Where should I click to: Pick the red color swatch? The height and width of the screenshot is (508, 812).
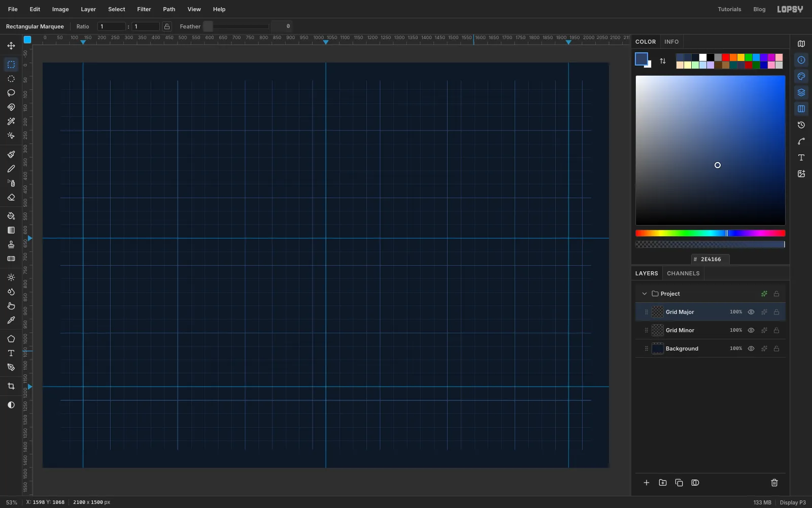[726, 57]
